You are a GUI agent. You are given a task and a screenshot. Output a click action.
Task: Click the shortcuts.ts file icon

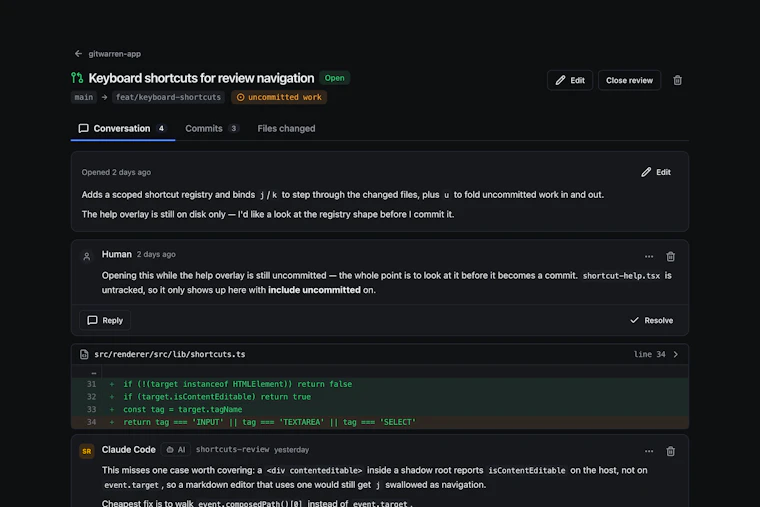[84, 354]
